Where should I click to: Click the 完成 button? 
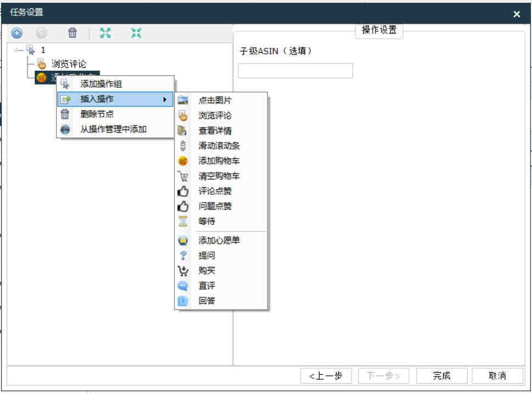(442, 376)
